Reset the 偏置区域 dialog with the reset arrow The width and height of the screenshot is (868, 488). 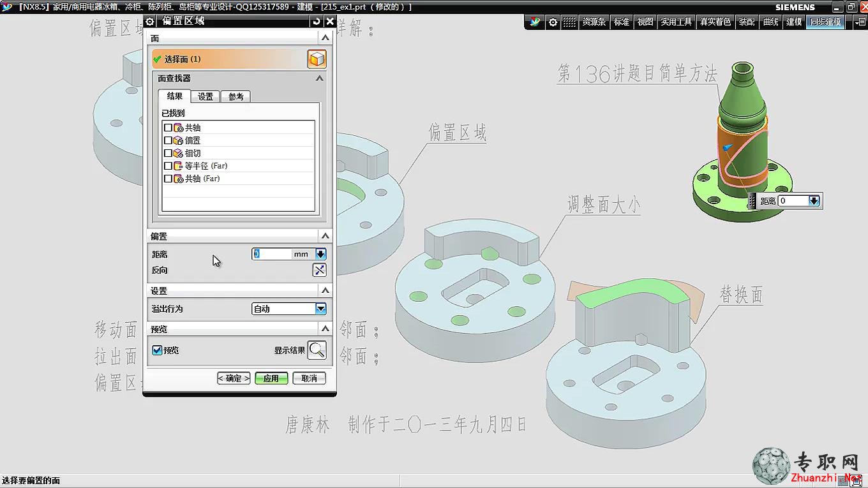317,21
